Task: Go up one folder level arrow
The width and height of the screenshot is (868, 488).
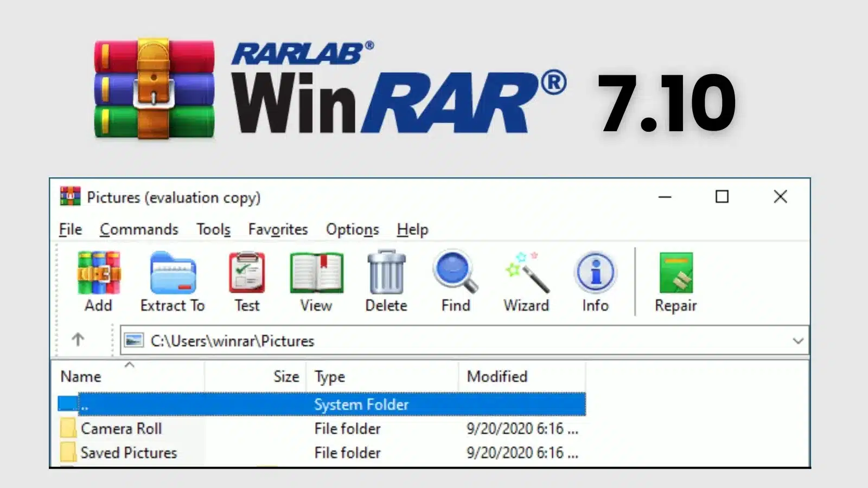Action: [x=78, y=340]
